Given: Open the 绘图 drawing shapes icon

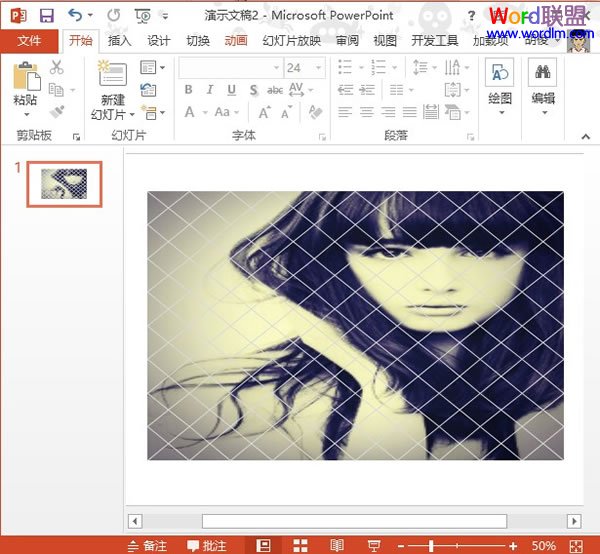Looking at the screenshot, I should [x=500, y=72].
